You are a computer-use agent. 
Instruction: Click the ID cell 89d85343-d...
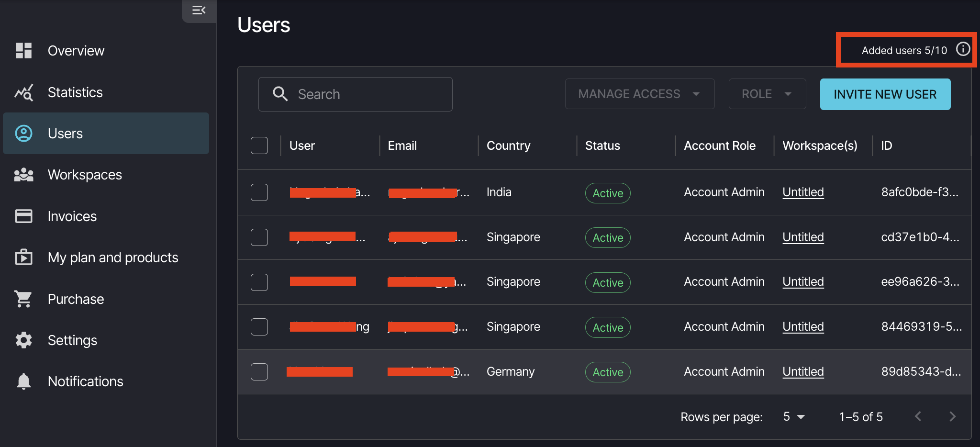[921, 371]
